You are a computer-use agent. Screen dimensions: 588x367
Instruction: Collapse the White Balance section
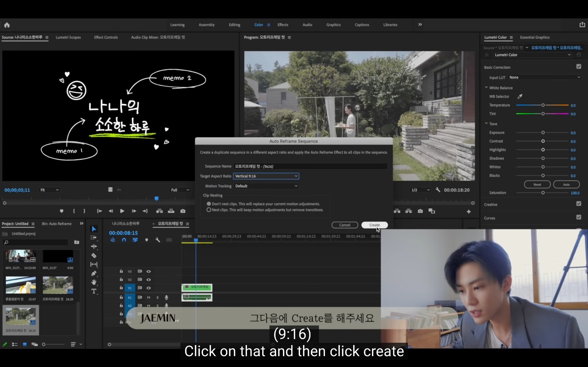[486, 88]
